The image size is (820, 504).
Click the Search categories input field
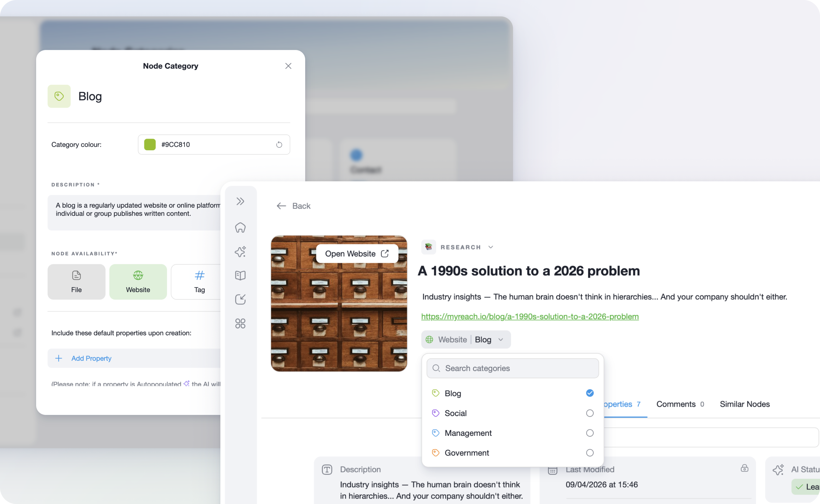512,368
